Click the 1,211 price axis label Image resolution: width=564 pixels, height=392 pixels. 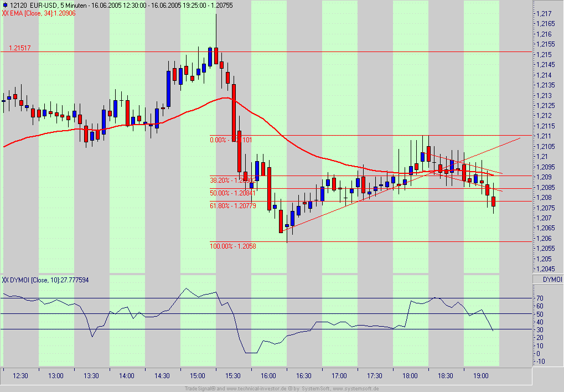(544, 136)
